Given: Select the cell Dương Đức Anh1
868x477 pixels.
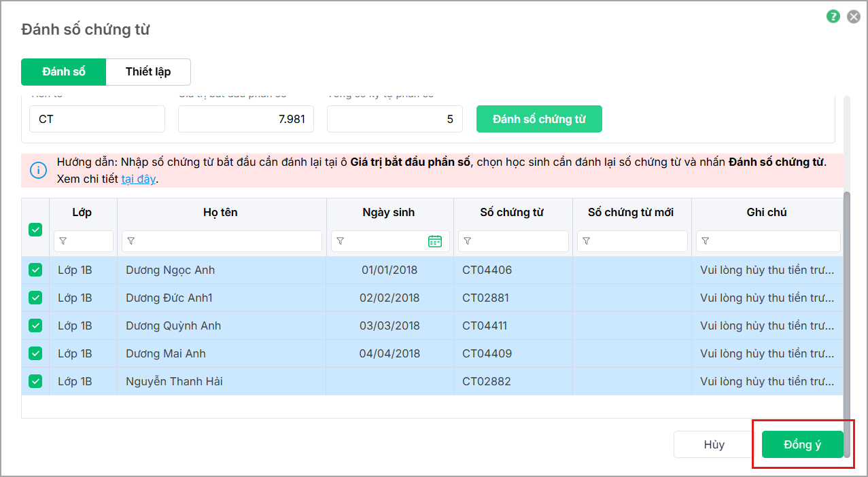Looking at the screenshot, I should point(222,298).
